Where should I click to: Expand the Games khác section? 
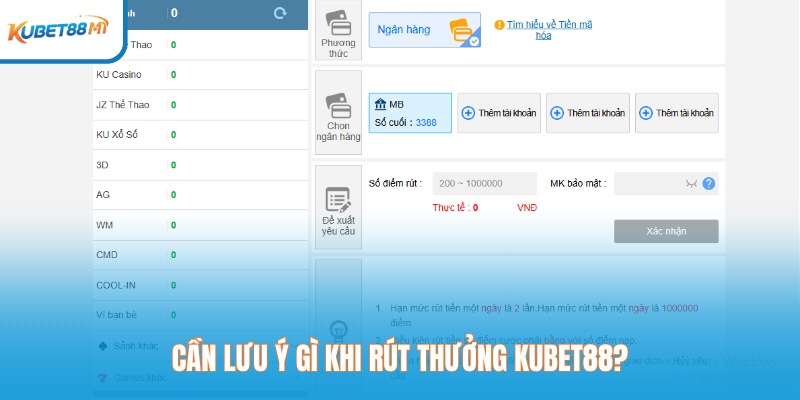click(x=201, y=378)
